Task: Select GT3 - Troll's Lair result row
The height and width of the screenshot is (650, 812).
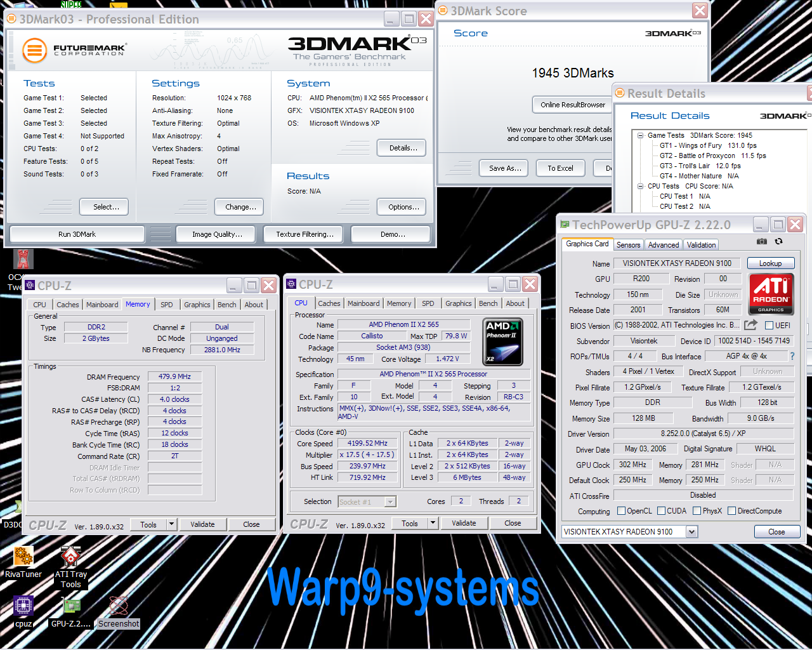Action: pyautogui.click(x=700, y=166)
